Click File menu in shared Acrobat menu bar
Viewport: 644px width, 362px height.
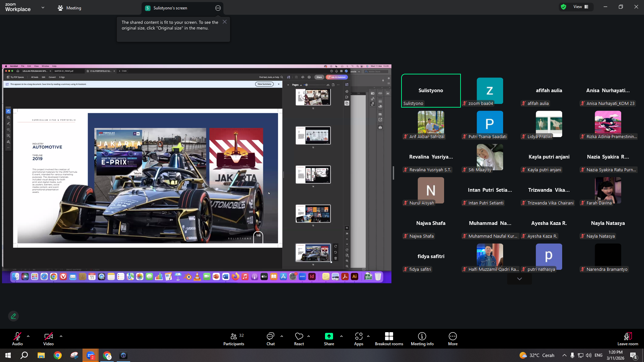tap(23, 66)
